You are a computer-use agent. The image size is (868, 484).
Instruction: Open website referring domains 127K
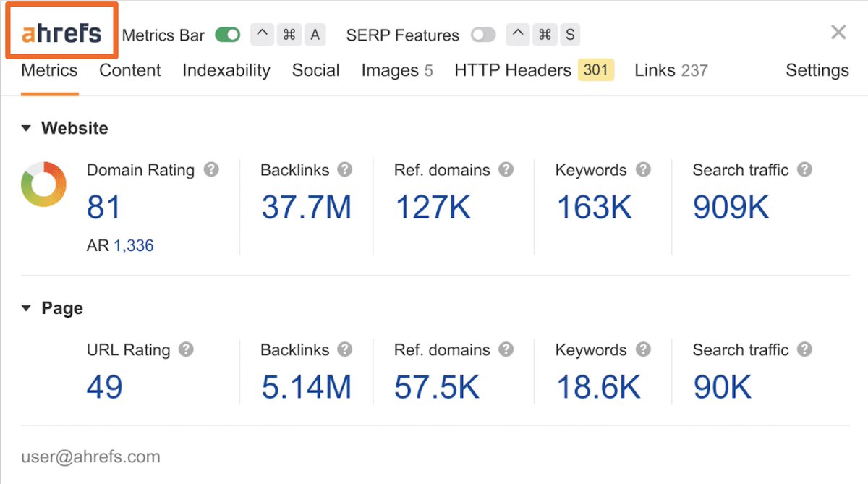tap(433, 208)
